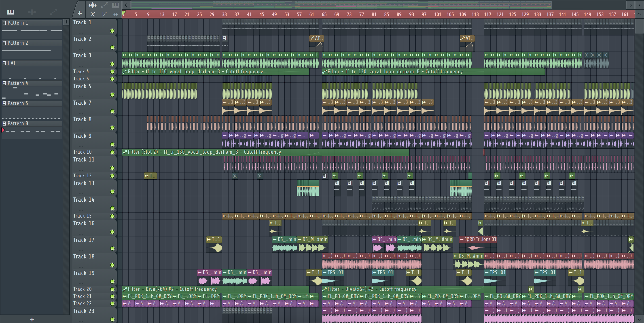Viewport: 644px width, 323px height.
Task: Click the T.. audio clip on Track 12
Action: pyautogui.click(x=150, y=176)
